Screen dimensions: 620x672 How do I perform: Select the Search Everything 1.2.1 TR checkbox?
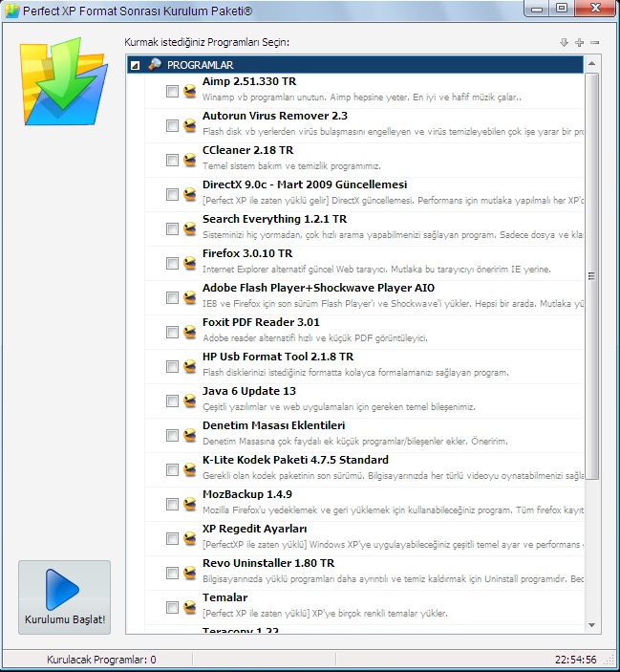pyautogui.click(x=172, y=228)
